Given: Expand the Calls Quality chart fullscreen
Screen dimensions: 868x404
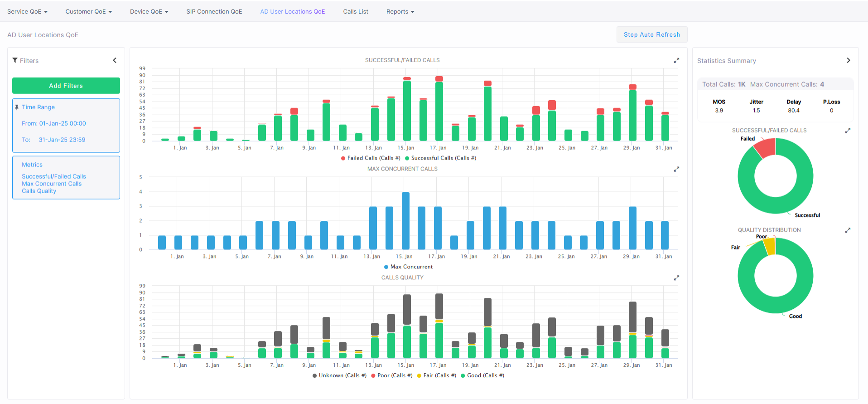Looking at the screenshot, I should pos(676,278).
